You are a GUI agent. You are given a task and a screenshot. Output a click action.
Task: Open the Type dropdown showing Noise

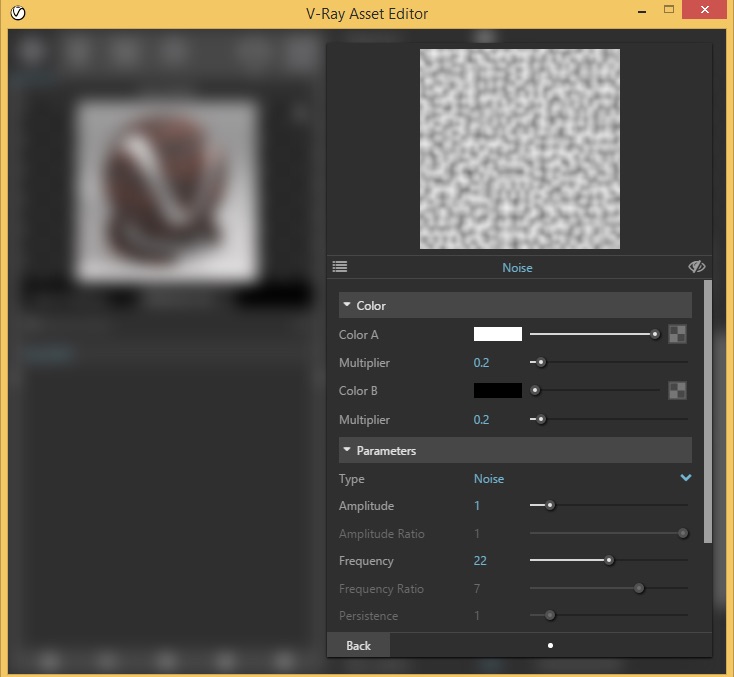click(x=582, y=478)
